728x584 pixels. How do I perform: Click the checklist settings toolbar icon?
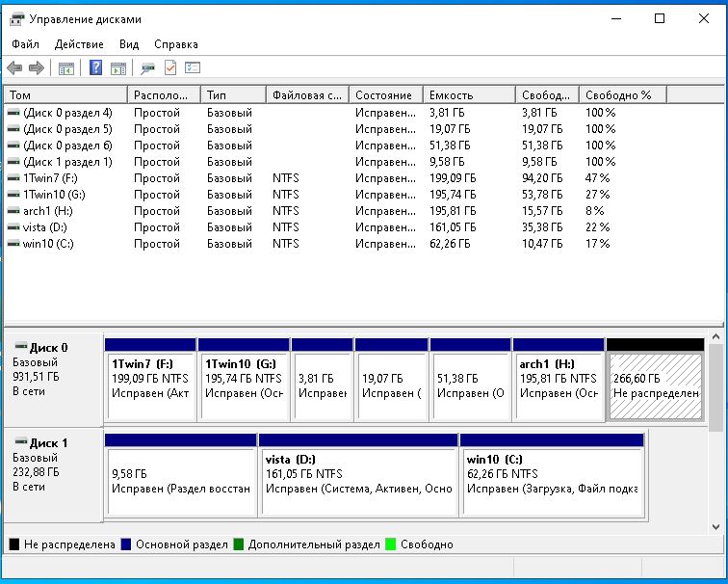point(193,67)
